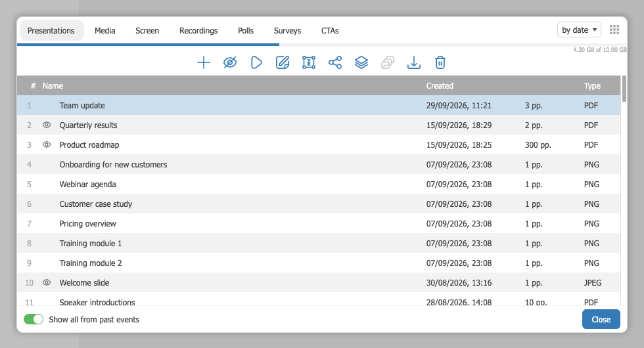
Task: Switch to the Surveys tab
Action: (x=288, y=30)
